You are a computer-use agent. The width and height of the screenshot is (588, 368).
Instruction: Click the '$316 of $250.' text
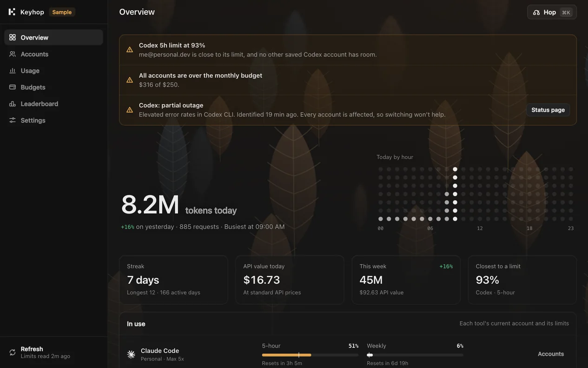159,85
